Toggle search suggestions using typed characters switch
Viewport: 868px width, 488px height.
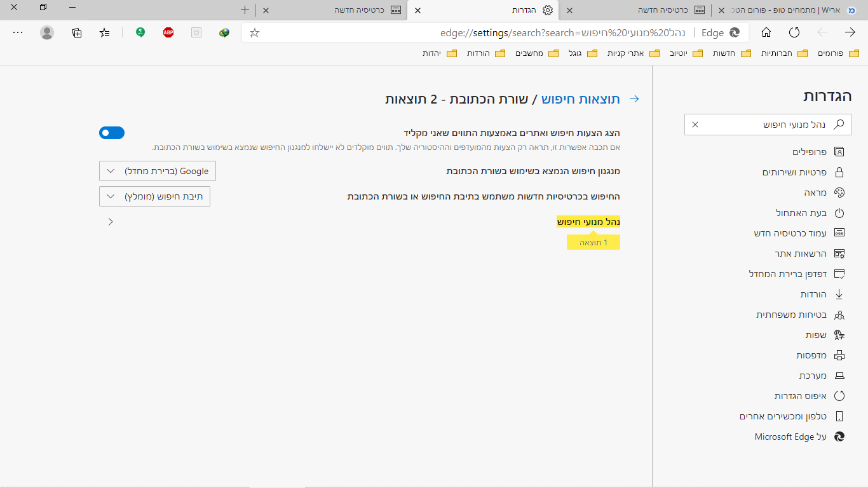[x=112, y=133]
